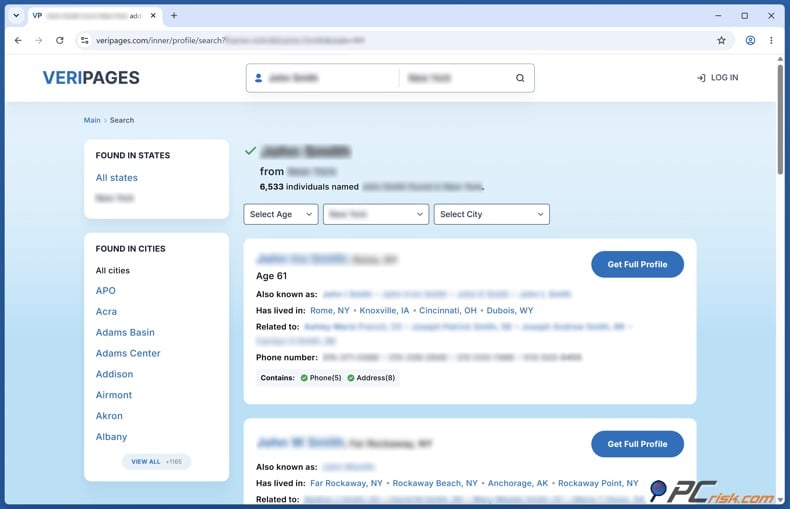790x509 pixels.
Task: Close the VP browser tab
Action: tap(153, 16)
